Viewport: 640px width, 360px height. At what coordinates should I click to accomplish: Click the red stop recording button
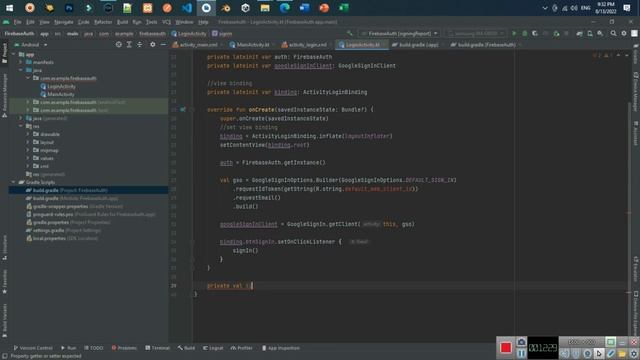coord(506,347)
